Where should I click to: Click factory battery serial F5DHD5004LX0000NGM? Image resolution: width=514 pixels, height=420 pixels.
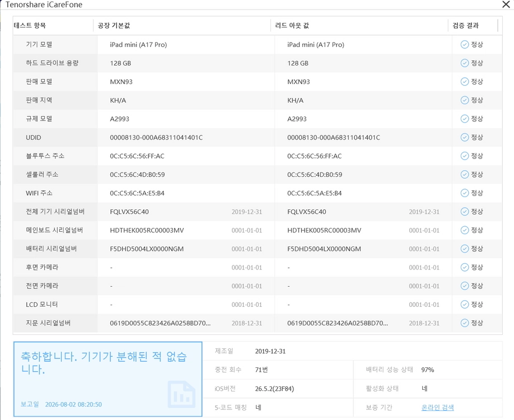147,249
